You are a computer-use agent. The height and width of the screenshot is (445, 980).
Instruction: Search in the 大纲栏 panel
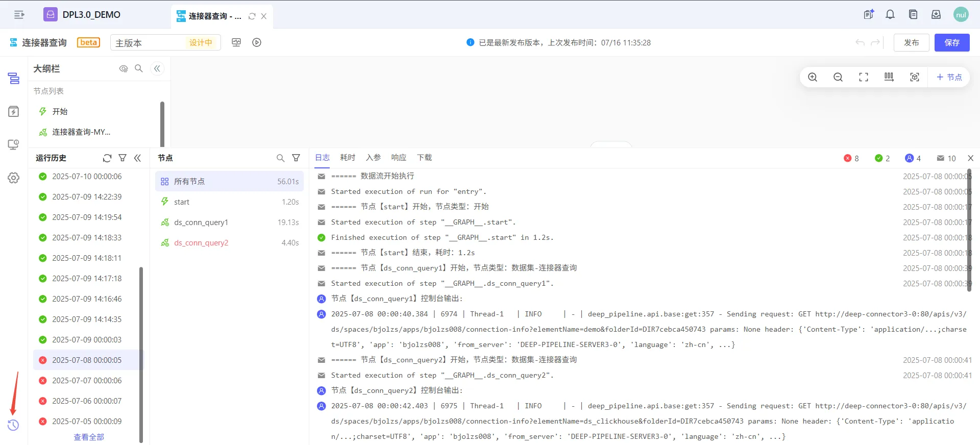pyautogui.click(x=139, y=68)
